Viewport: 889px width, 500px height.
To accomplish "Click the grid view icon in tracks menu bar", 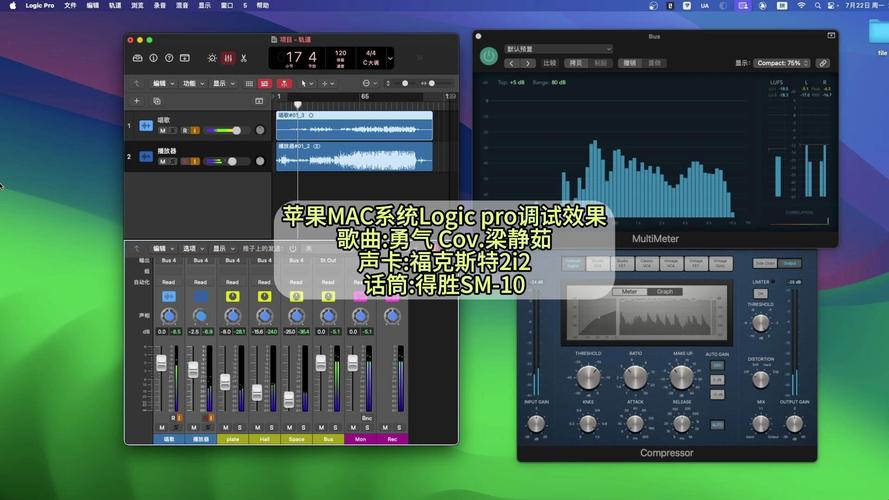I will (x=249, y=83).
